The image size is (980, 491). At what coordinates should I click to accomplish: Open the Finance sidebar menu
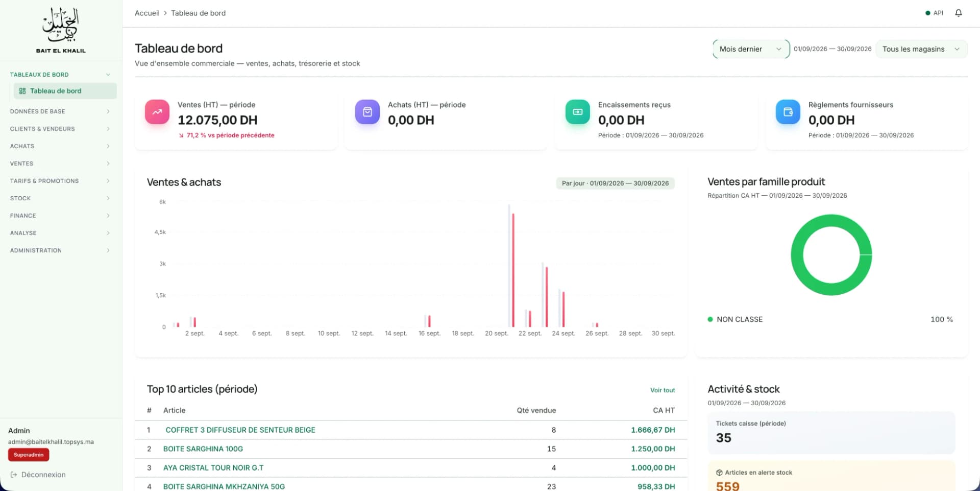(x=61, y=216)
